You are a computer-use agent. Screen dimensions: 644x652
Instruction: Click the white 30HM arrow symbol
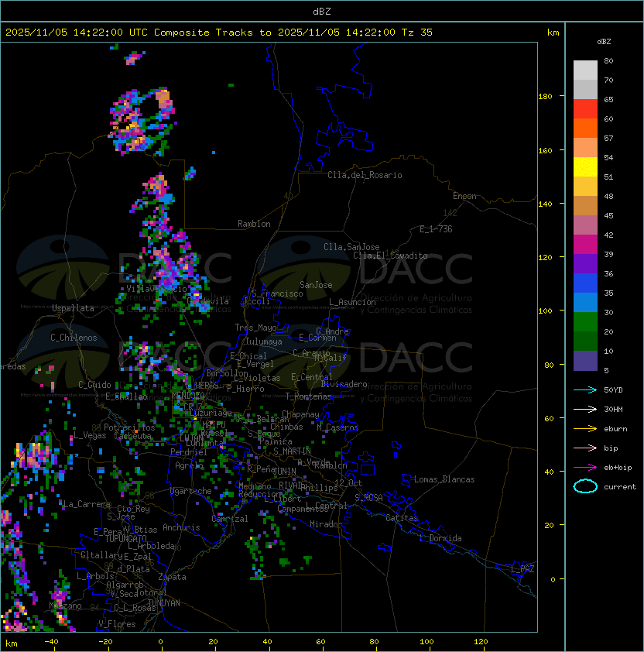(x=585, y=409)
